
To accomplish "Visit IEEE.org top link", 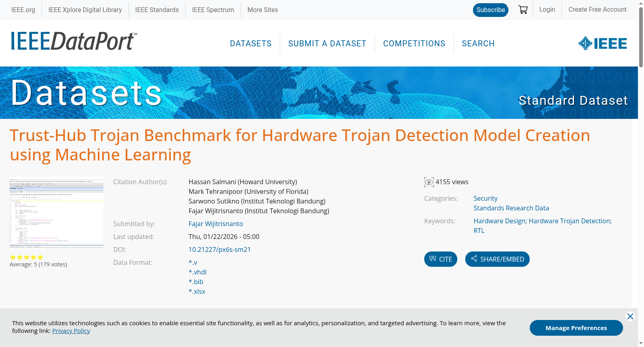I will pos(23,10).
